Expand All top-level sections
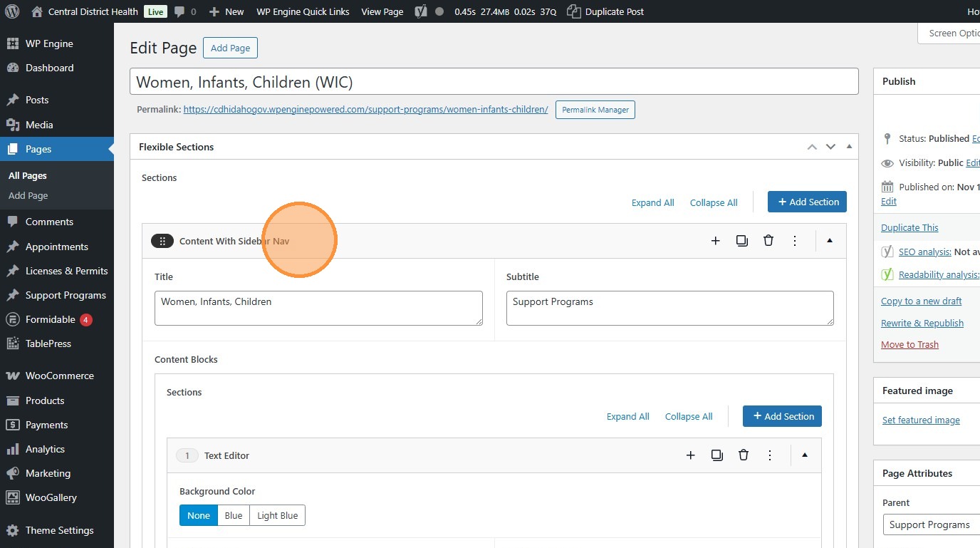The width and height of the screenshot is (980, 548). tap(653, 202)
